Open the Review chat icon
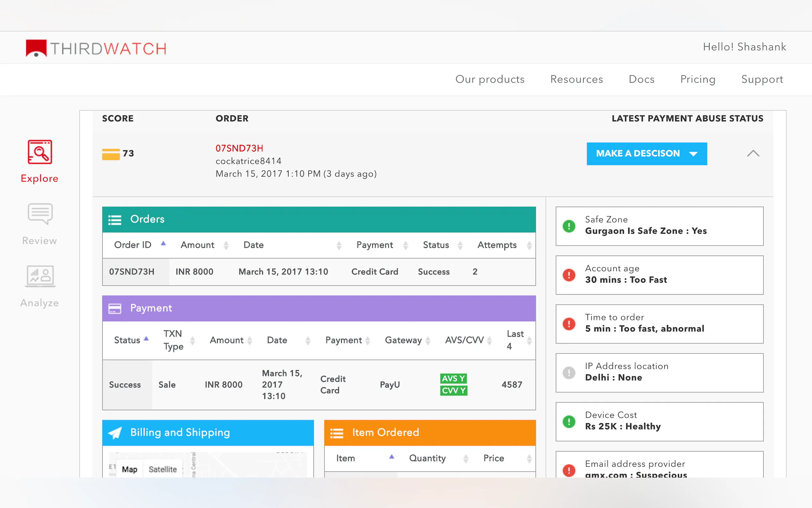This screenshot has width=812, height=508. (x=40, y=214)
